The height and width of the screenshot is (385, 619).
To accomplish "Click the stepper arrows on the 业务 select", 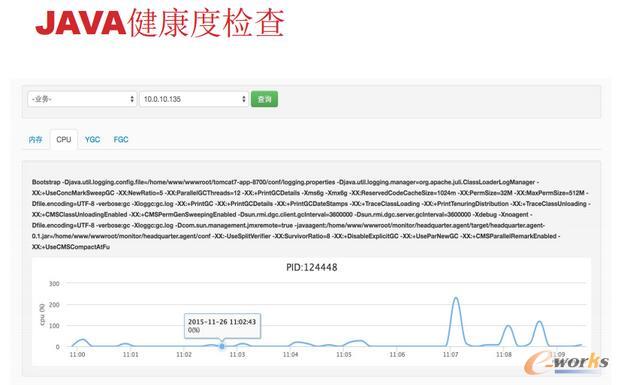I will 132,99.
